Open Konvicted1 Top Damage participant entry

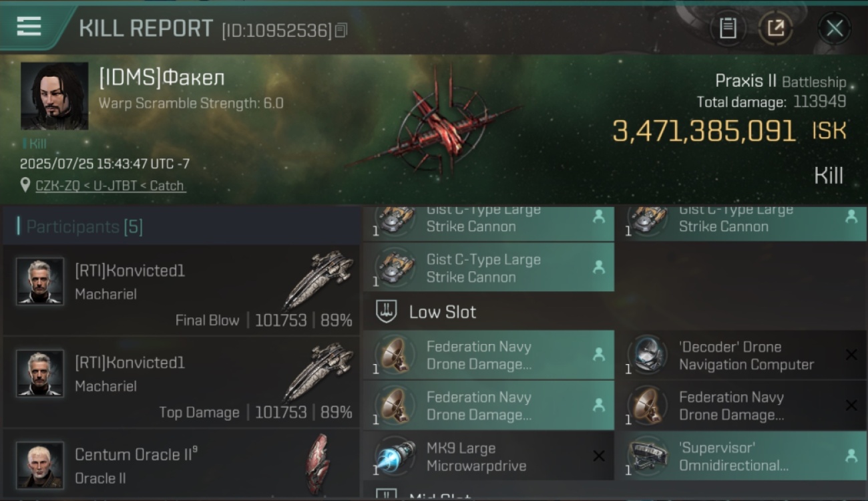(181, 383)
